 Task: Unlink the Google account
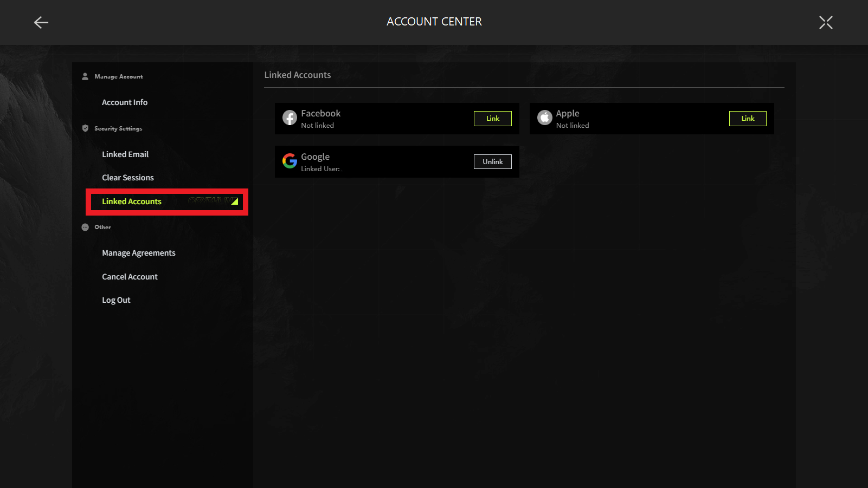tap(492, 162)
